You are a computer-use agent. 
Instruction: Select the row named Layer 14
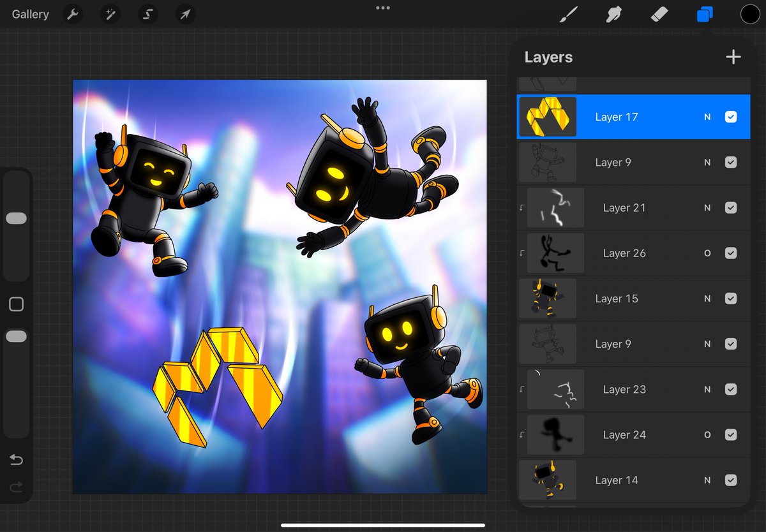633,480
